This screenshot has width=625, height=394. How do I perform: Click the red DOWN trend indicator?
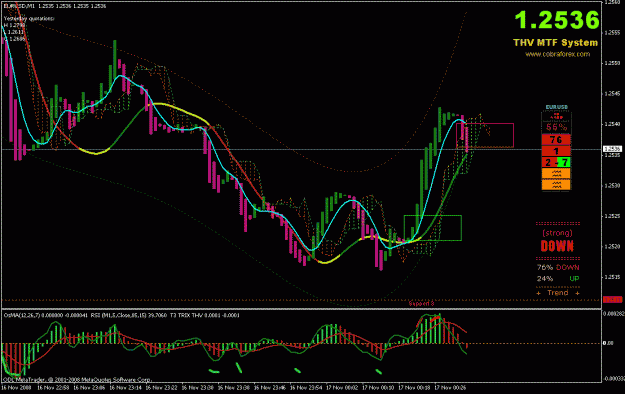point(557,246)
